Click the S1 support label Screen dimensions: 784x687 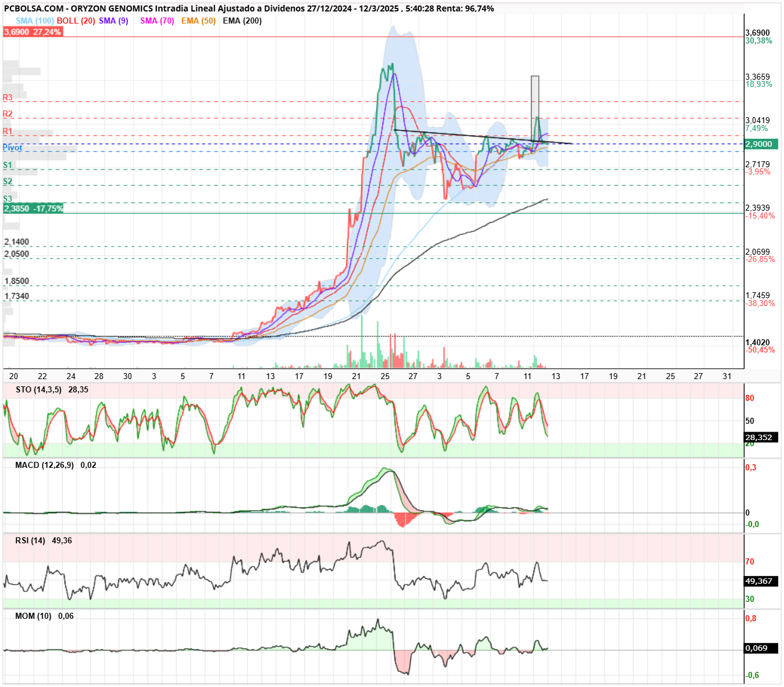tap(7, 165)
